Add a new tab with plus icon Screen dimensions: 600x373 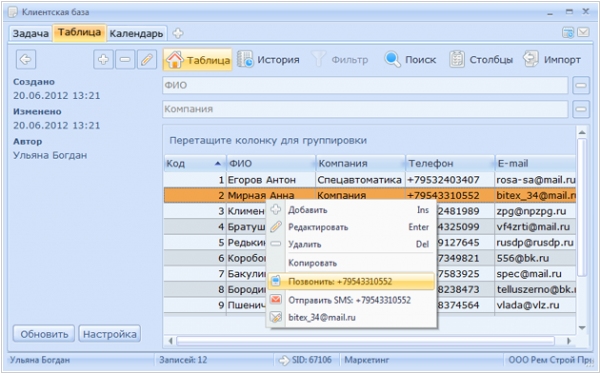tap(178, 33)
